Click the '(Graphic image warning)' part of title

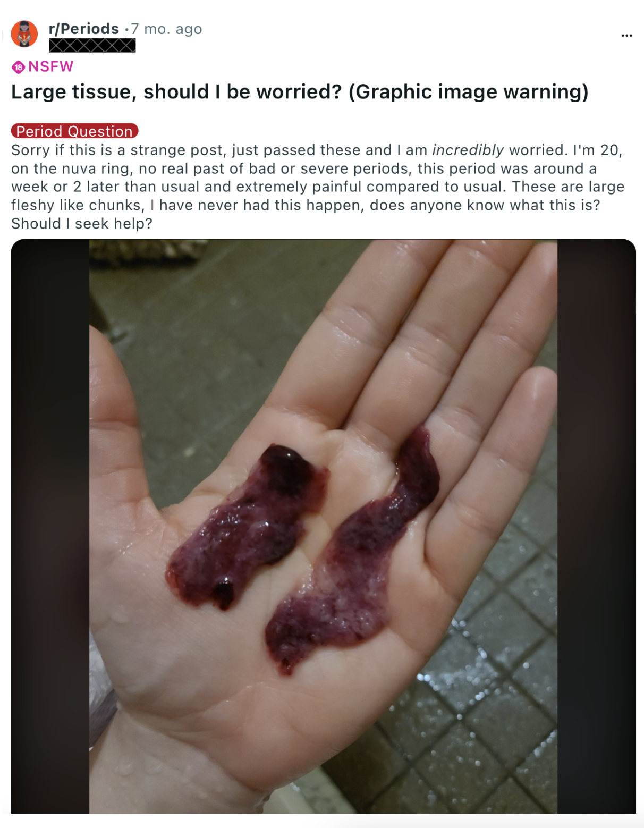[x=469, y=92]
